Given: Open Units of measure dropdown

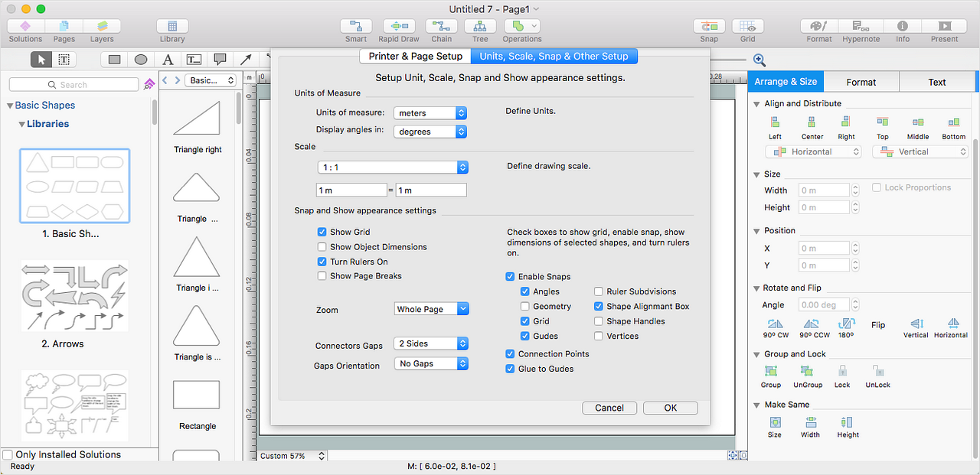Looking at the screenshot, I should pos(430,113).
